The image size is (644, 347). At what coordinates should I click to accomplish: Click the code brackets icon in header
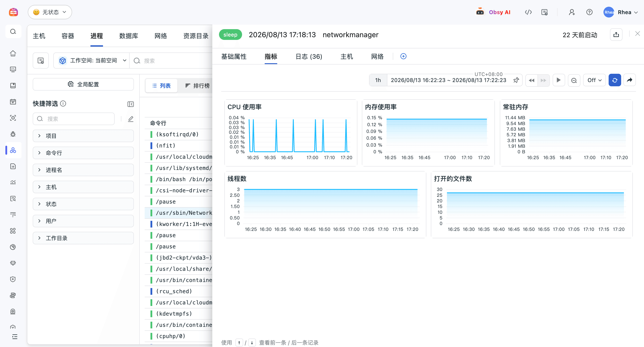tap(528, 12)
